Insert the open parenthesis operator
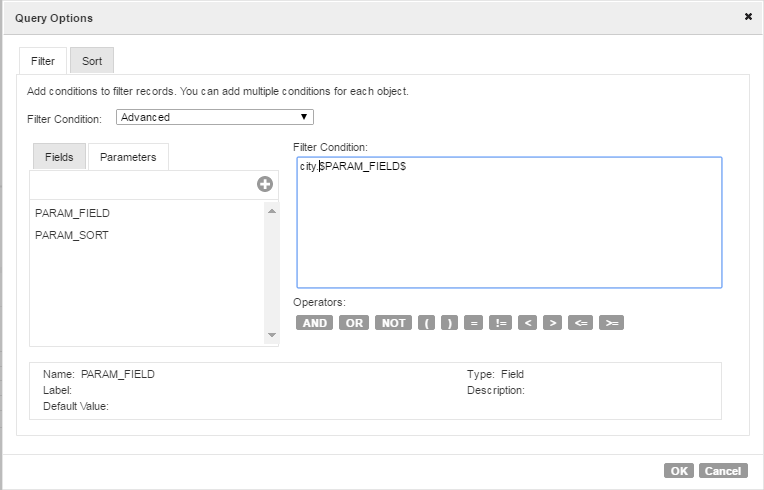 pos(426,323)
